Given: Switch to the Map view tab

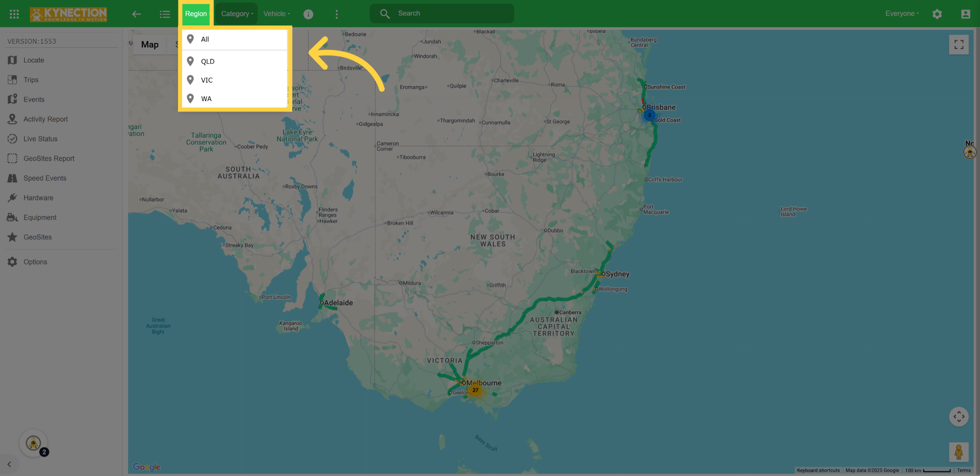Looking at the screenshot, I should (150, 45).
